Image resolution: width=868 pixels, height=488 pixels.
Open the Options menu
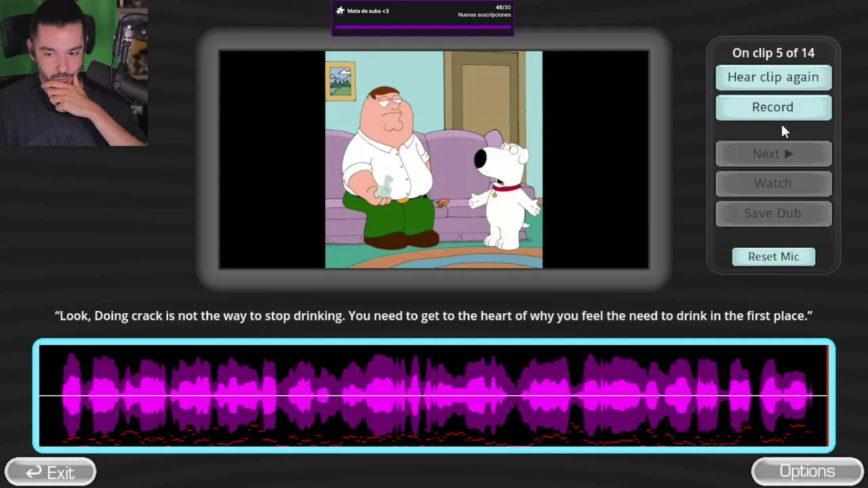(807, 472)
